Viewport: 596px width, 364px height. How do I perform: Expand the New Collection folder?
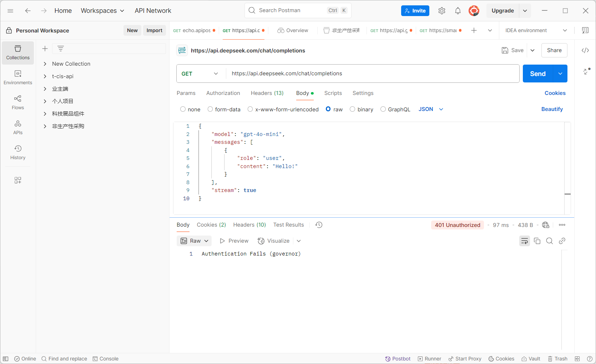point(45,64)
